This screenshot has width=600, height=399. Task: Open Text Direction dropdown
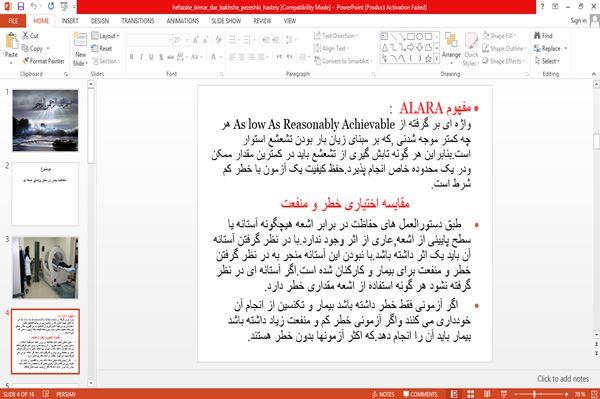tap(336, 36)
